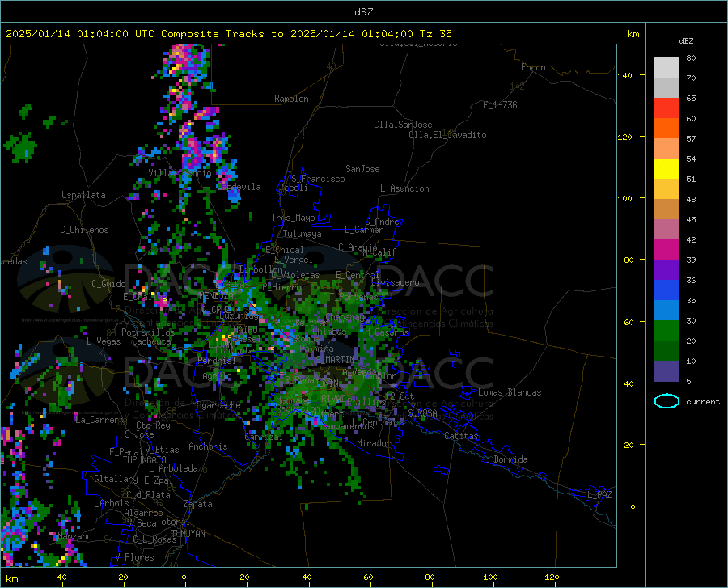The image size is (728, 588).
Task: Click the 70 dBZ gray legend swatch
Action: [x=667, y=88]
